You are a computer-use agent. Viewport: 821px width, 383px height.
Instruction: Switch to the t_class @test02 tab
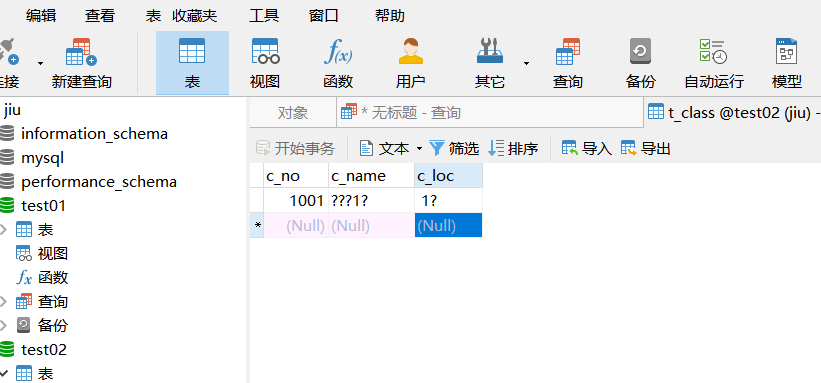733,112
